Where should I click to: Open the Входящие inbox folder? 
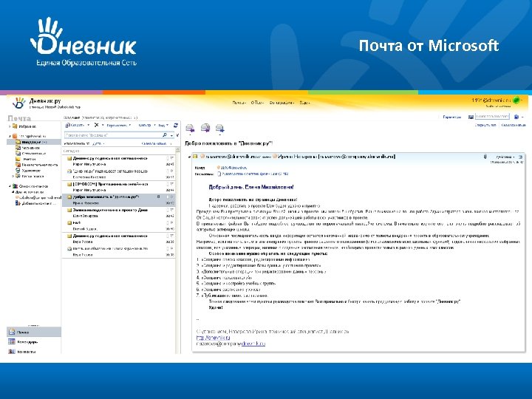click(34, 142)
